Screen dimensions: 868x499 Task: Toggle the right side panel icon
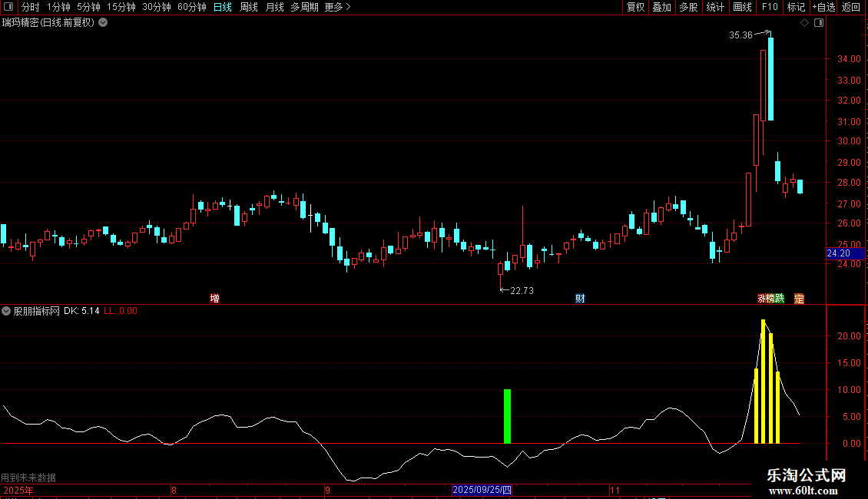coord(819,23)
